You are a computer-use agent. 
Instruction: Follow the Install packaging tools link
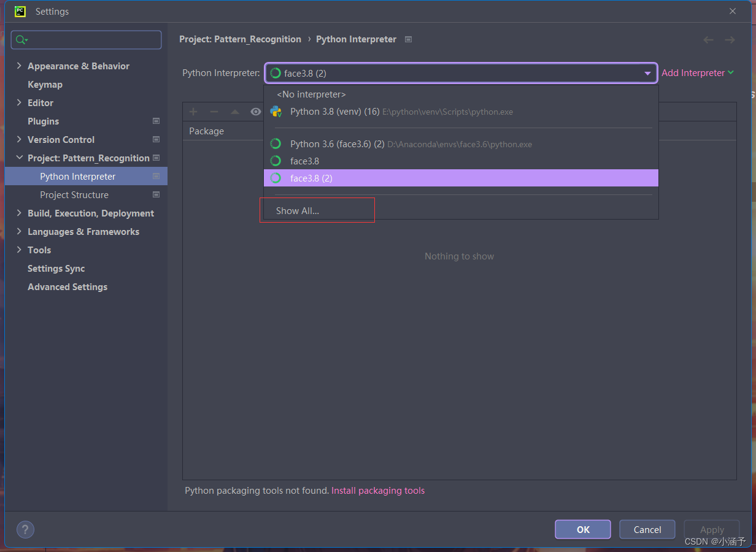click(378, 490)
